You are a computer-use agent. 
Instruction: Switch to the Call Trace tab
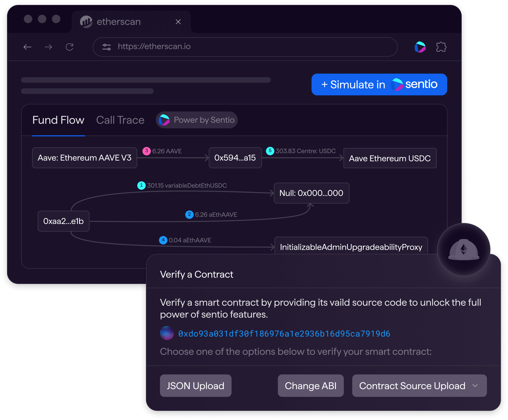pyautogui.click(x=120, y=120)
